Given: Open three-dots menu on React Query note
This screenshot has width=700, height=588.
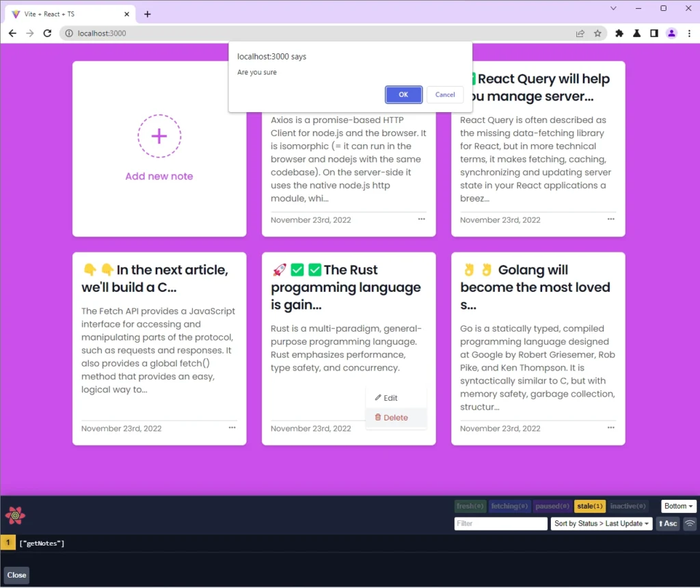Looking at the screenshot, I should point(610,219).
